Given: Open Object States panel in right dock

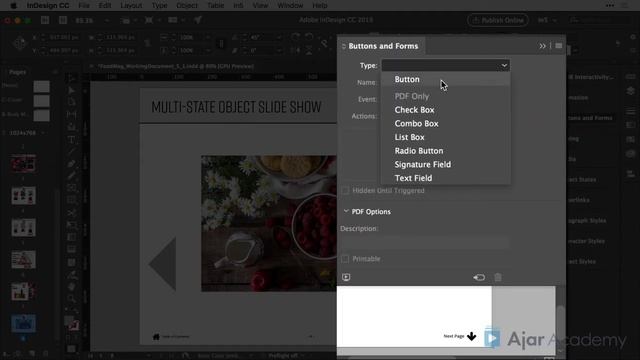Looking at the screenshot, I should point(583,180).
